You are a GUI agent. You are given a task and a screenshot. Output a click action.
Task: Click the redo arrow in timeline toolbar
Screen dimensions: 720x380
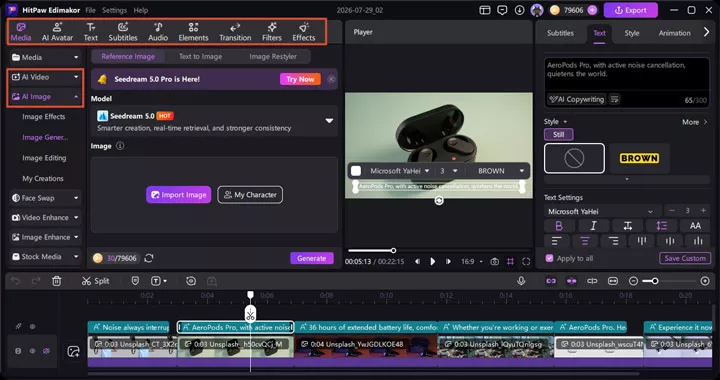pyautogui.click(x=36, y=281)
